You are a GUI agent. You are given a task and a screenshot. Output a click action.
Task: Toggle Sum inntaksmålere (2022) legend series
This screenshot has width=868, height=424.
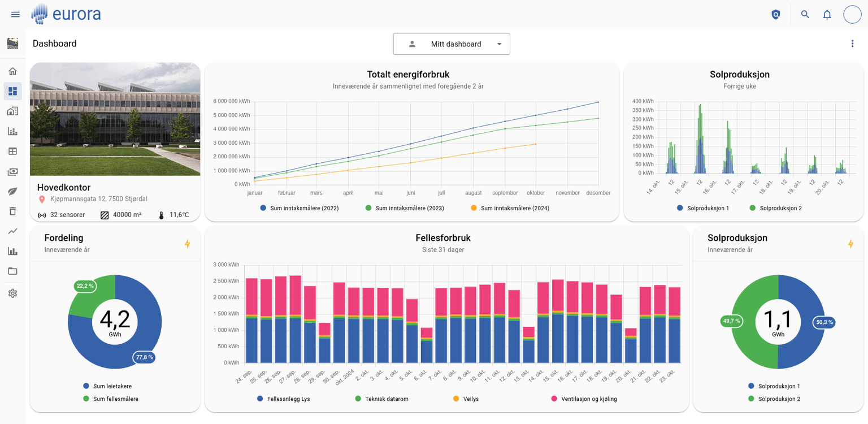pyautogui.click(x=300, y=208)
